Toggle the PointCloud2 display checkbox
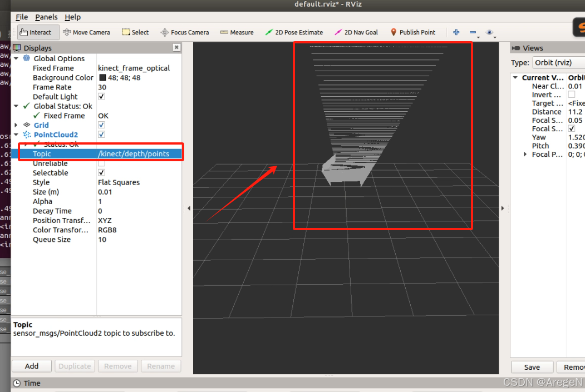The width and height of the screenshot is (585, 392). point(101,134)
